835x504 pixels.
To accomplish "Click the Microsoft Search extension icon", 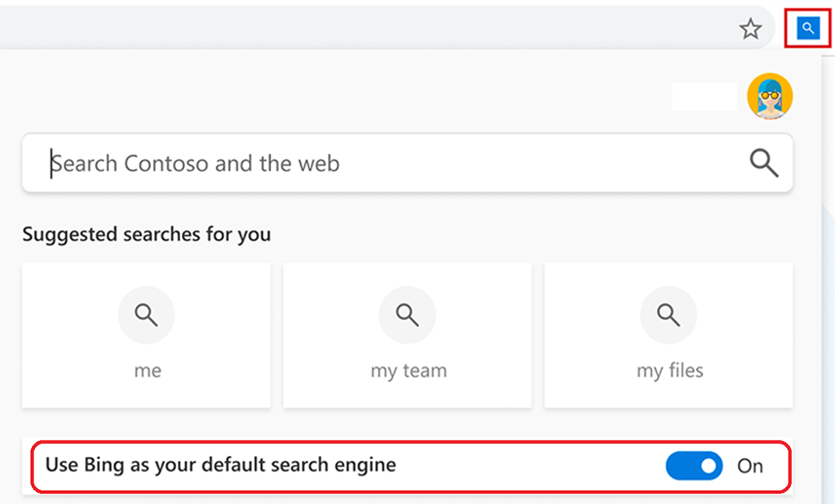I will click(807, 29).
